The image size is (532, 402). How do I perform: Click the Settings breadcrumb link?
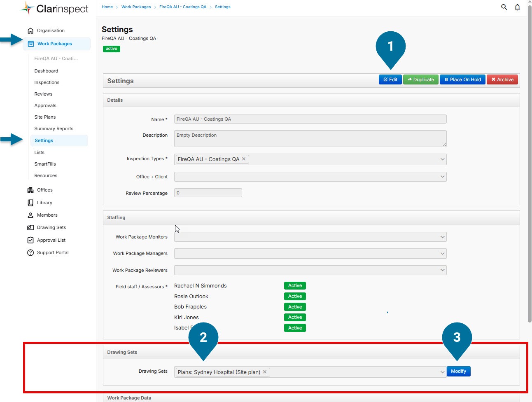pyautogui.click(x=223, y=7)
